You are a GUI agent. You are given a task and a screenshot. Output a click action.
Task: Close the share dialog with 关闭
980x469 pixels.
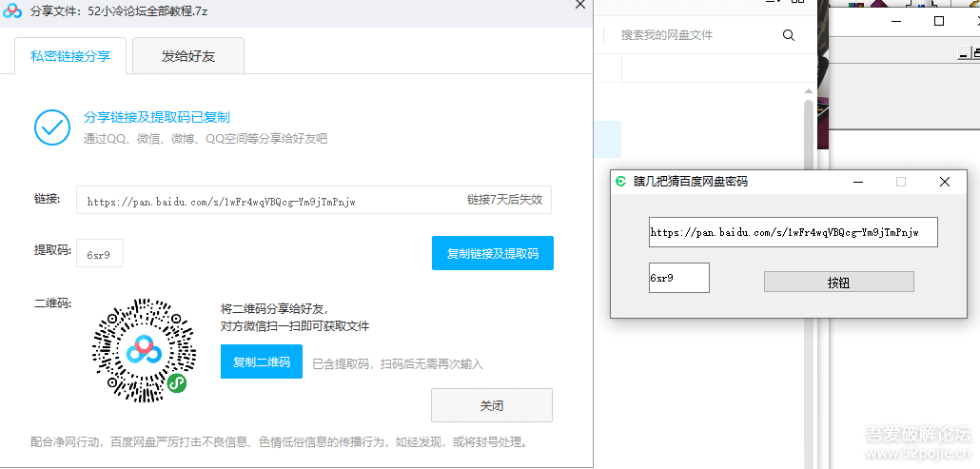492,405
